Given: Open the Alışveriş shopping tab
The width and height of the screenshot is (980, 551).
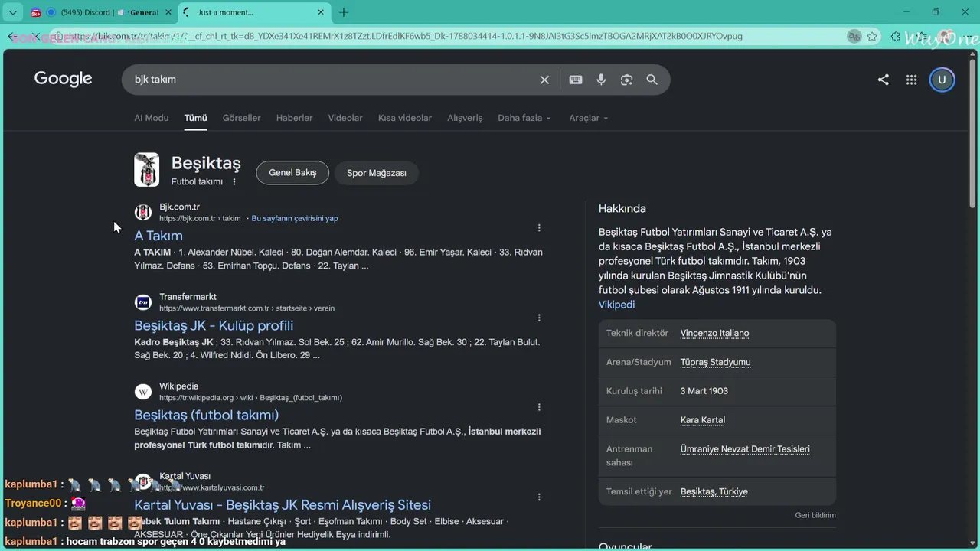Looking at the screenshot, I should [465, 118].
